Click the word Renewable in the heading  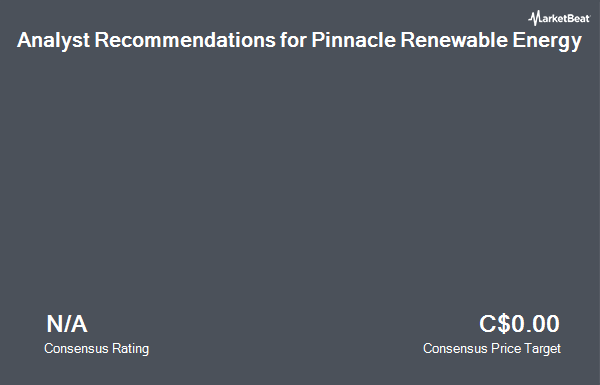(x=453, y=39)
